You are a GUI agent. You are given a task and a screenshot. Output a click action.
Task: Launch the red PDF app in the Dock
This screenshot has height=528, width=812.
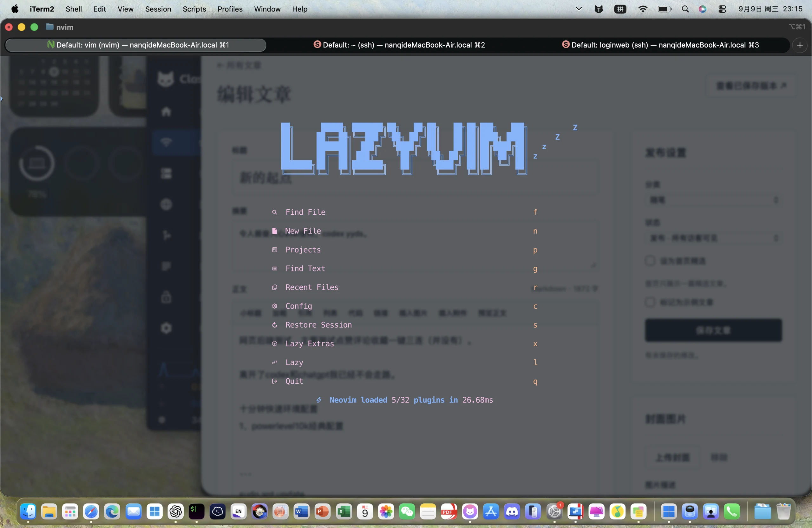coord(449,511)
